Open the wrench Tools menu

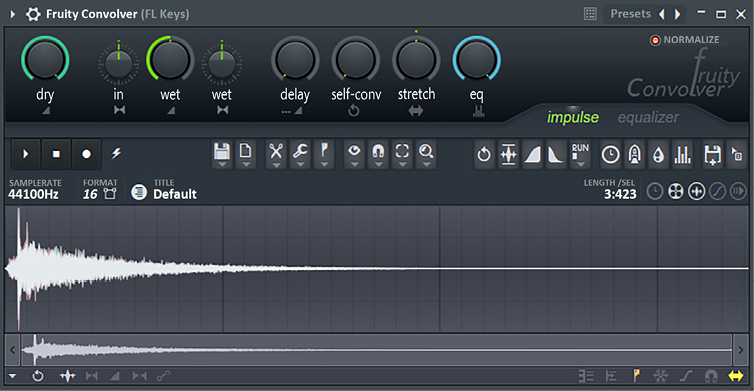[x=300, y=151]
